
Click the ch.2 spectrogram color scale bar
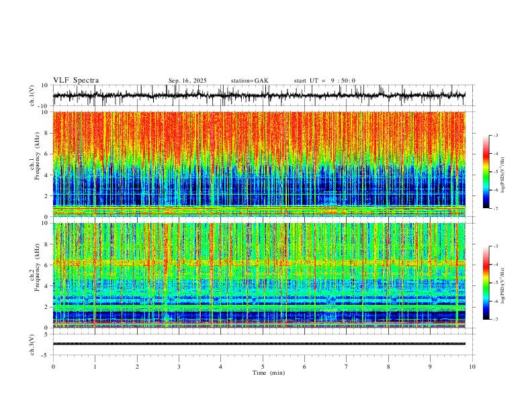coord(486,283)
